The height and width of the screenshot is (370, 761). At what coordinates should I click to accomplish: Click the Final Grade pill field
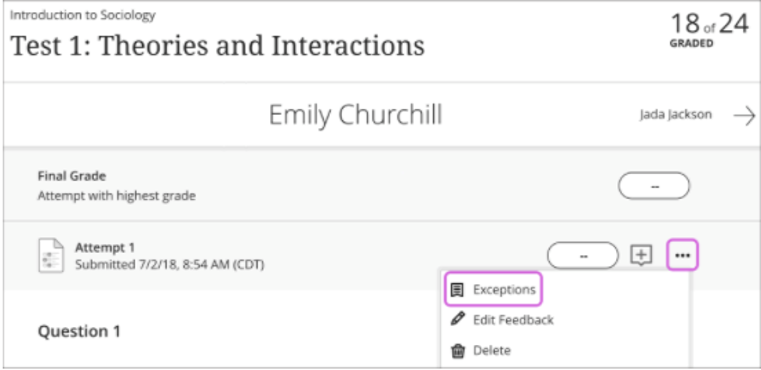pyautogui.click(x=654, y=186)
